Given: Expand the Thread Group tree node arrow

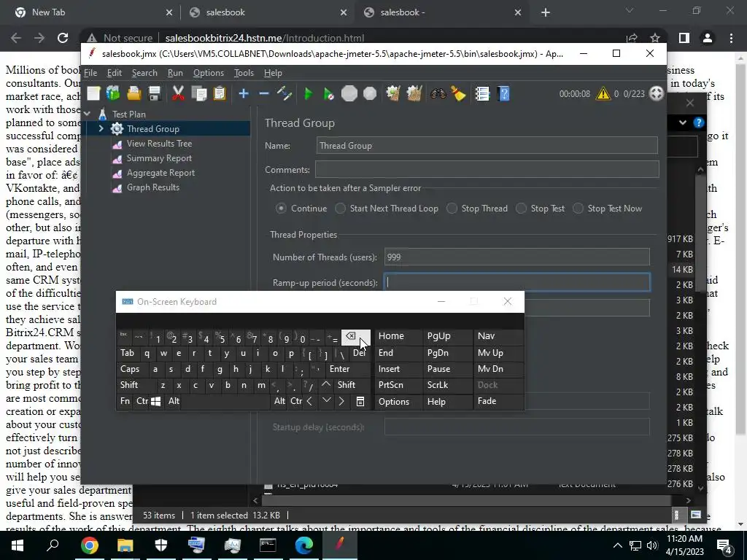Looking at the screenshot, I should 101,128.
